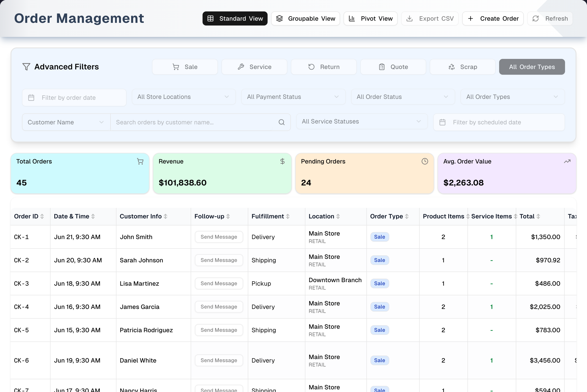
Task: Send Message to James Garcia
Action: pos(219,307)
